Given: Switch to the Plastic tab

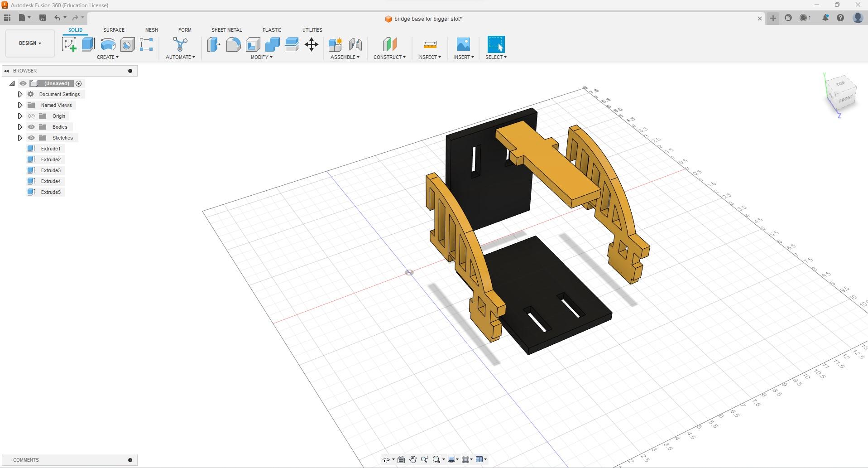Looking at the screenshot, I should click(x=272, y=30).
